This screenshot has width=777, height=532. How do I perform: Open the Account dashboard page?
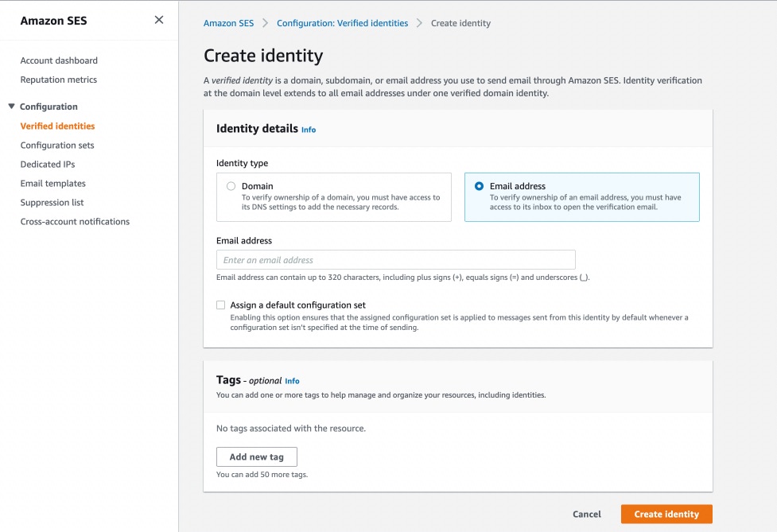pos(60,60)
